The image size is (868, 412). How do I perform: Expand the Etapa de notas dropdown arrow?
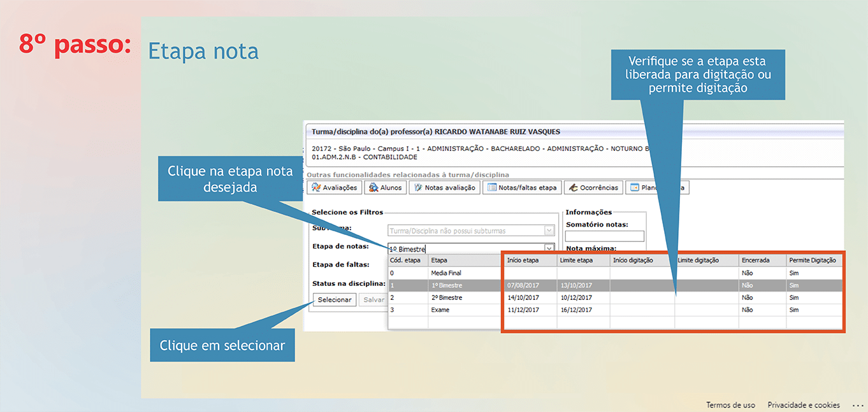pos(549,249)
